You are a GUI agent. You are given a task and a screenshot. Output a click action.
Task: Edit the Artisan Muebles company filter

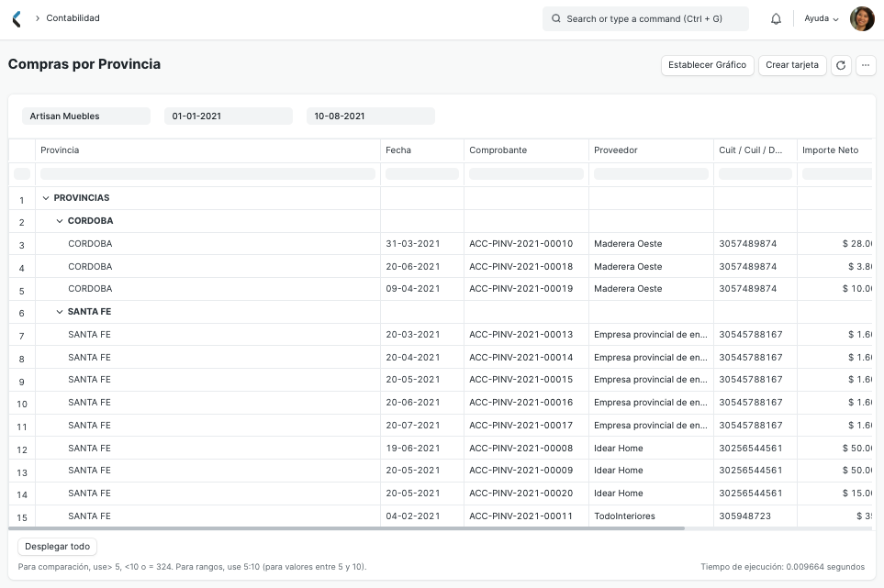tap(86, 116)
